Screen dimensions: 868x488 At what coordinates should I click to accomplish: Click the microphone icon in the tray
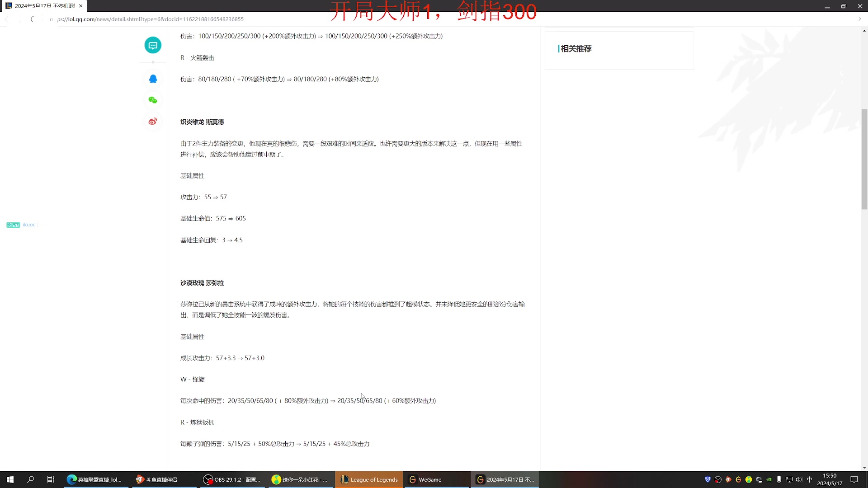(779, 479)
